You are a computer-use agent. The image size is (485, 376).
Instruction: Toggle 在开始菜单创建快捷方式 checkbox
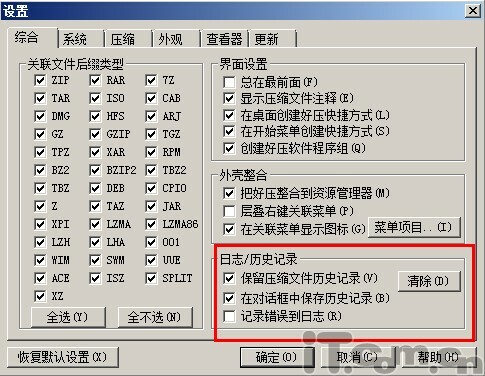229,131
